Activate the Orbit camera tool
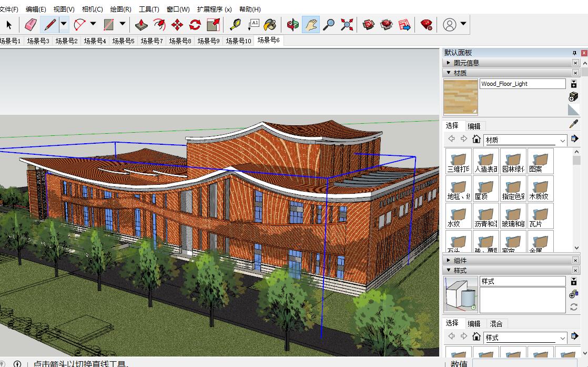Screen dimensions: 588x367 293,24
